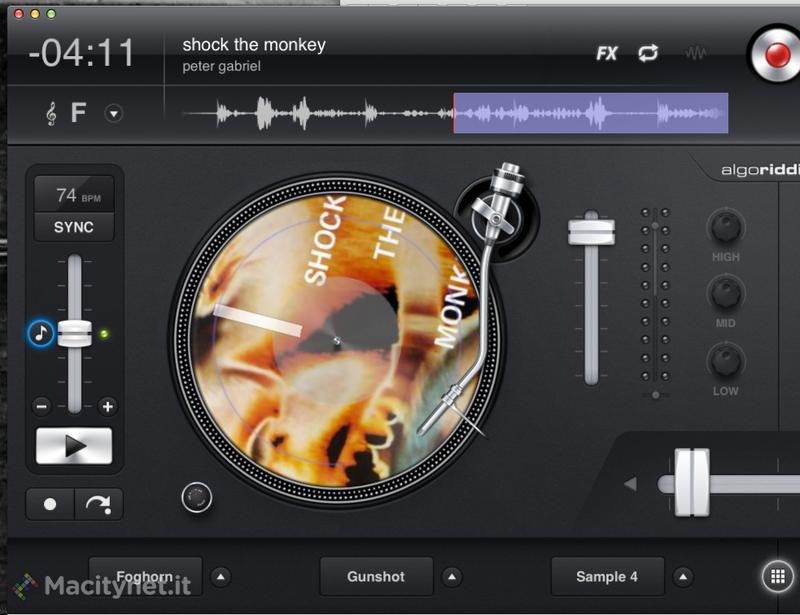
Task: Trigger the Gunshot sample
Action: (377, 577)
